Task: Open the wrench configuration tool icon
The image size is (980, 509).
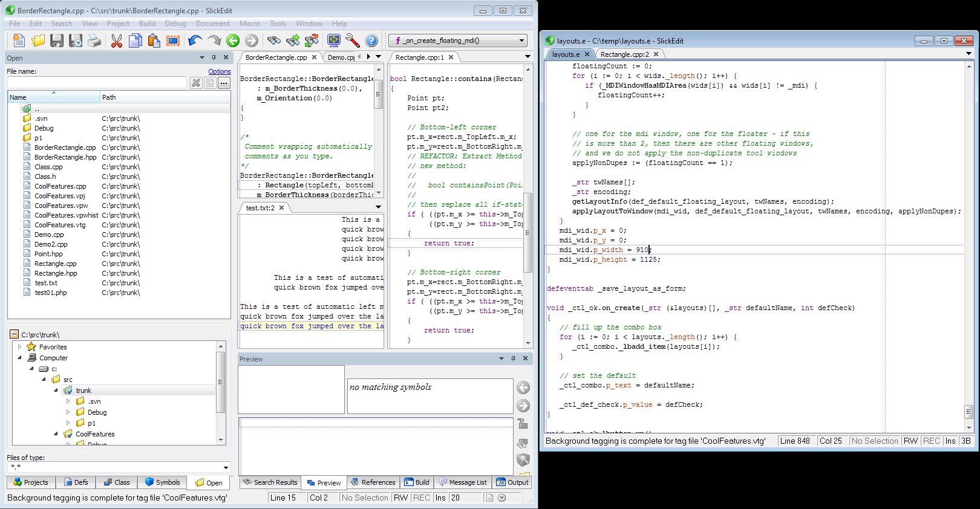Action: pos(353,41)
